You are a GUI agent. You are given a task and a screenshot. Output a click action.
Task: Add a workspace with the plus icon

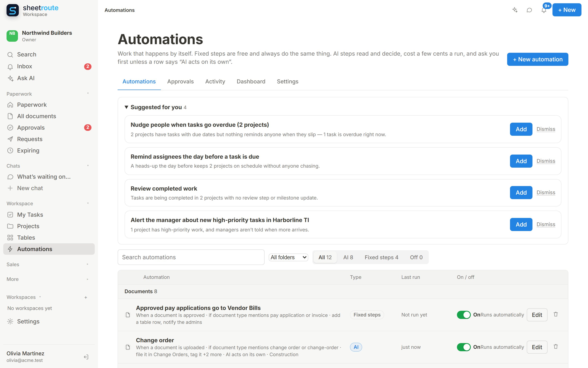86,297
